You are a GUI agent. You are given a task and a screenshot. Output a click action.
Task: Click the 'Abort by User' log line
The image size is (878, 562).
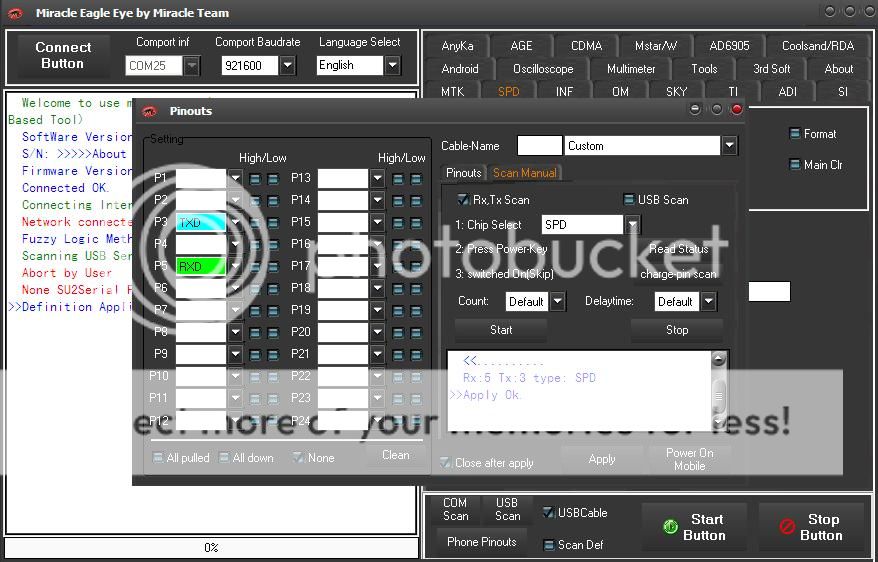[x=67, y=273]
